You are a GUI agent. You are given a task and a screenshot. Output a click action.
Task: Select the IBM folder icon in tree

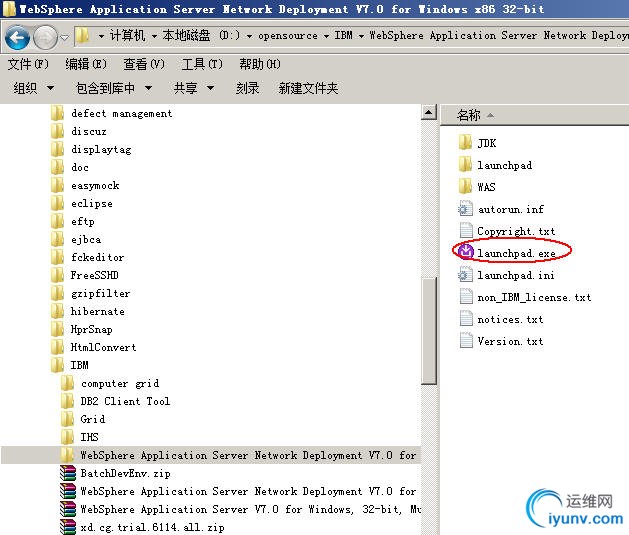coord(57,365)
